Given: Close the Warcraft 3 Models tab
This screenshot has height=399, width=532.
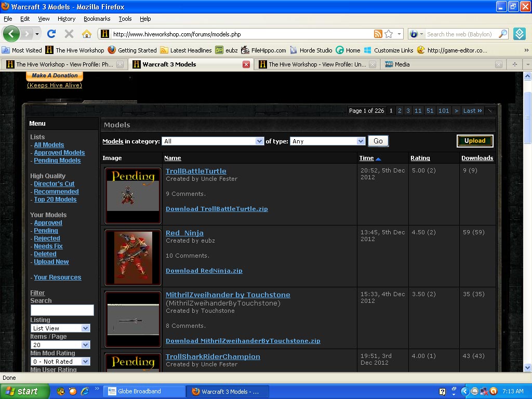Looking at the screenshot, I should coord(246,64).
